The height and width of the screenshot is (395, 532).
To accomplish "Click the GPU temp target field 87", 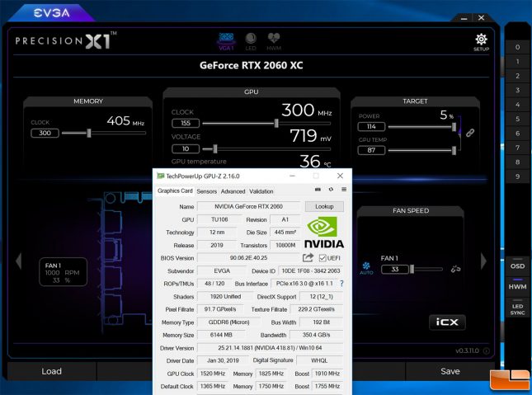I will (x=371, y=150).
